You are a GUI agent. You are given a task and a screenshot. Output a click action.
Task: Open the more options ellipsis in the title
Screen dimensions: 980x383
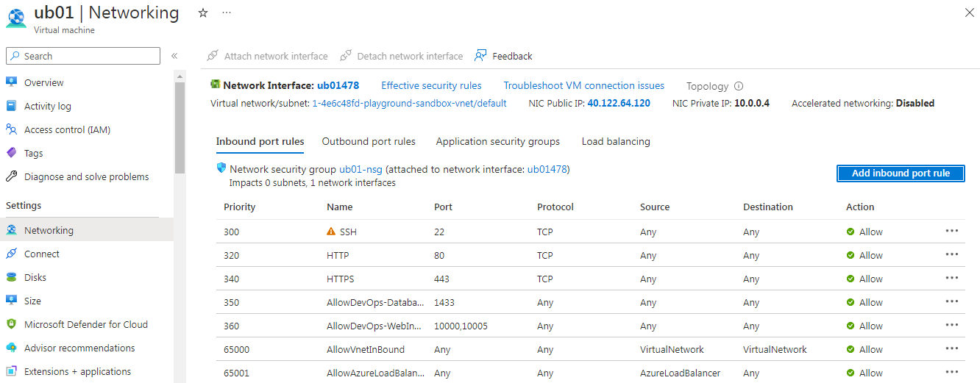coord(227,13)
